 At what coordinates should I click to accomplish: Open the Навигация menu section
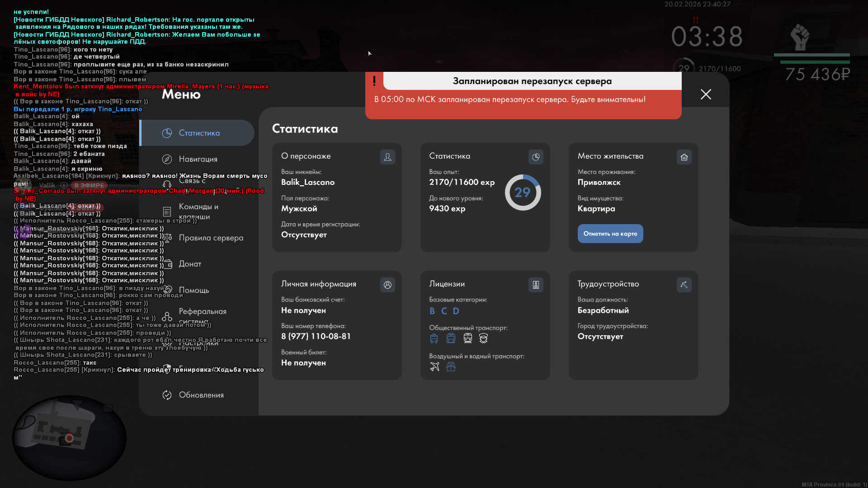click(x=198, y=159)
